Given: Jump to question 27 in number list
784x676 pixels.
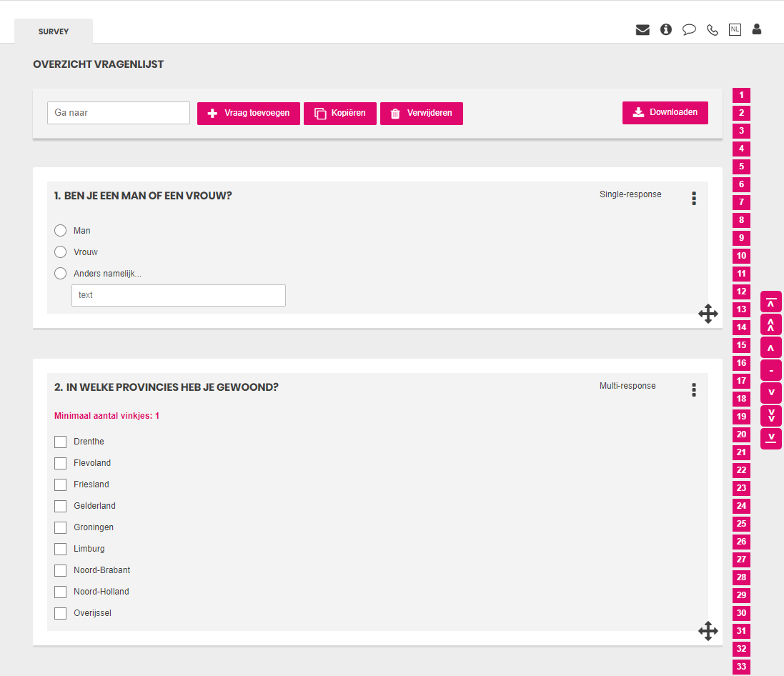Looking at the screenshot, I should tap(742, 560).
